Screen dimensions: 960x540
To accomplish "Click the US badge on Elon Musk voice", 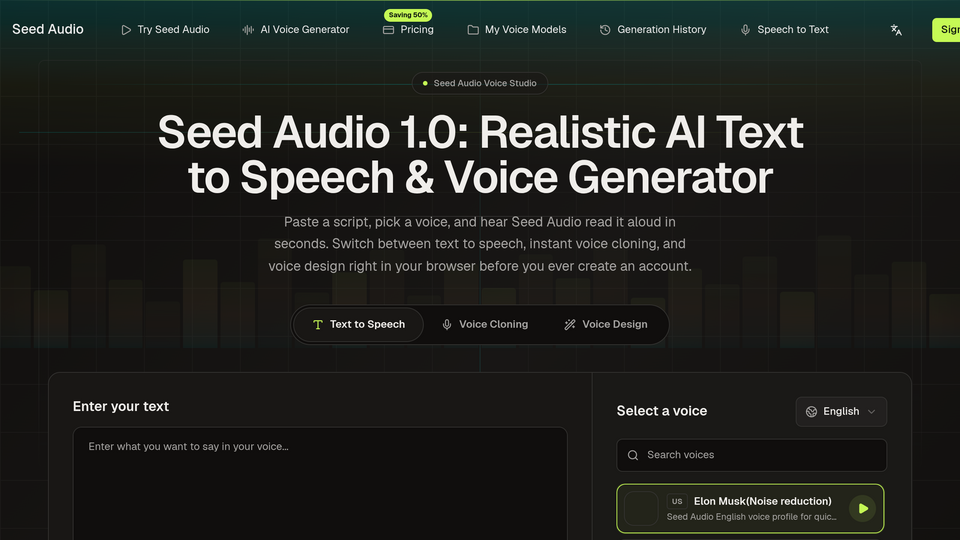I will (x=677, y=501).
